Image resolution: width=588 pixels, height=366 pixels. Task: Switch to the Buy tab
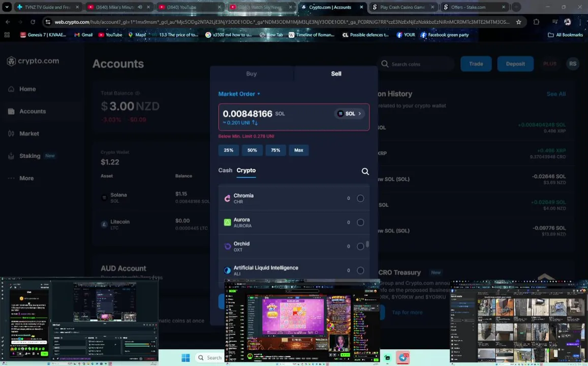[x=252, y=74]
